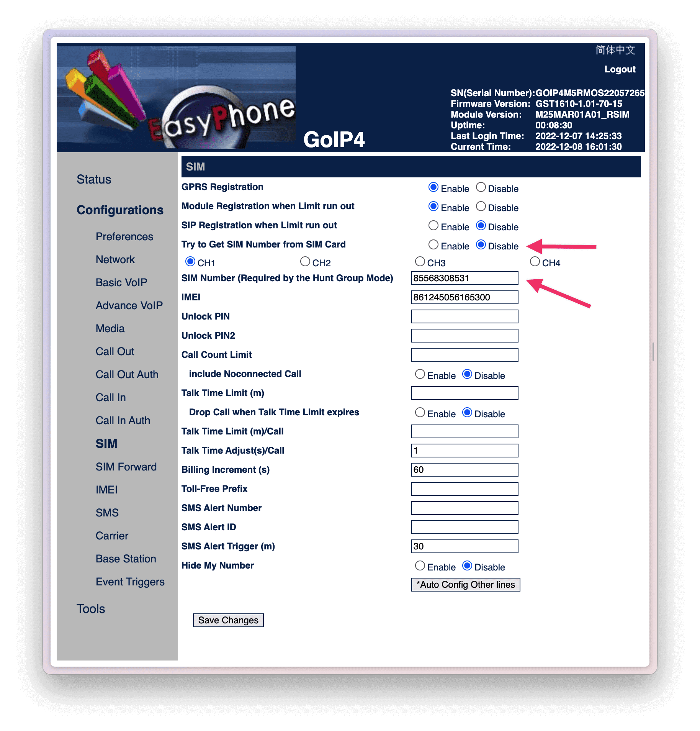
Task: Open SMS settings in sidebar
Action: [x=107, y=513]
